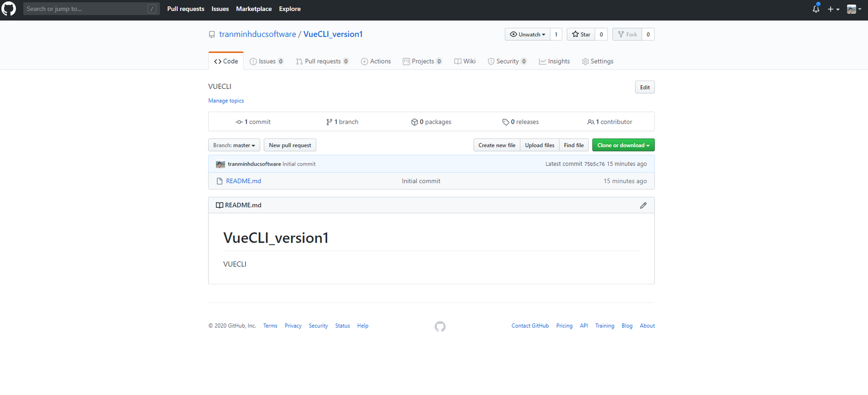Open the tranminhducsoftware owner profile link
The image size is (868, 395).
point(258,34)
